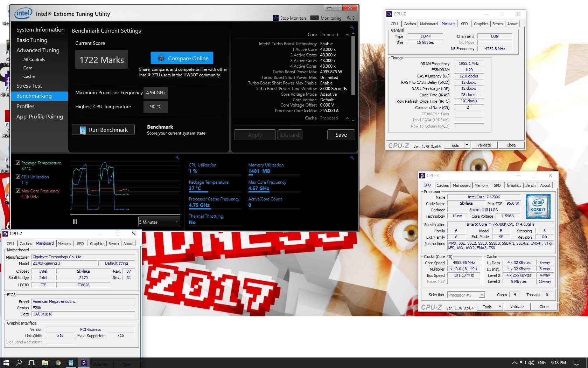Open the 5 Minutes time range dropdown
588x368 pixels.
tap(159, 222)
